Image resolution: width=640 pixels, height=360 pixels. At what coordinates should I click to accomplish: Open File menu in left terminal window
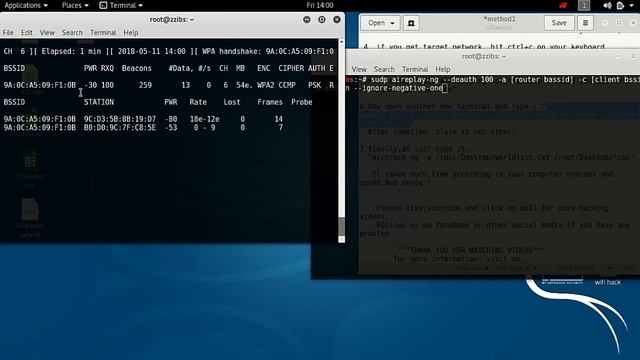8,33
